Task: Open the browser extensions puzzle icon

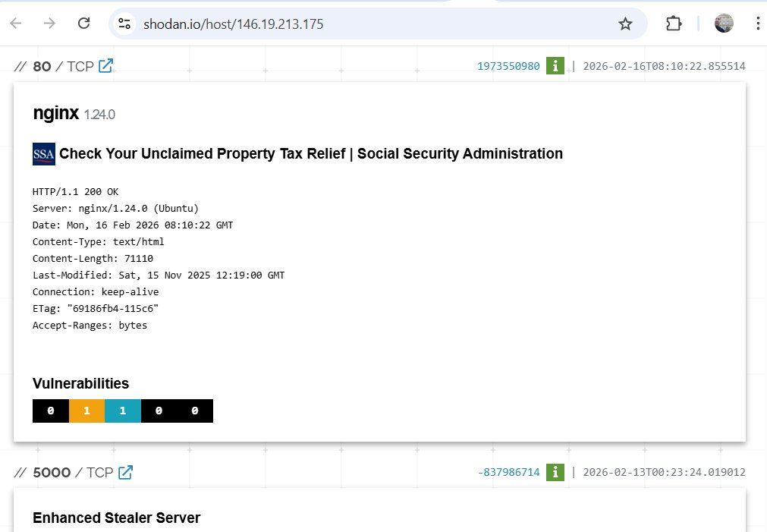Action: (x=674, y=24)
